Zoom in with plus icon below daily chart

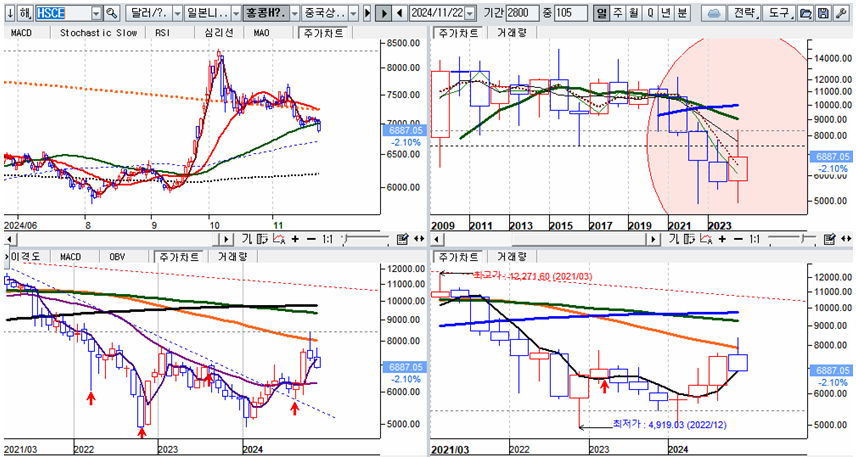(x=295, y=239)
